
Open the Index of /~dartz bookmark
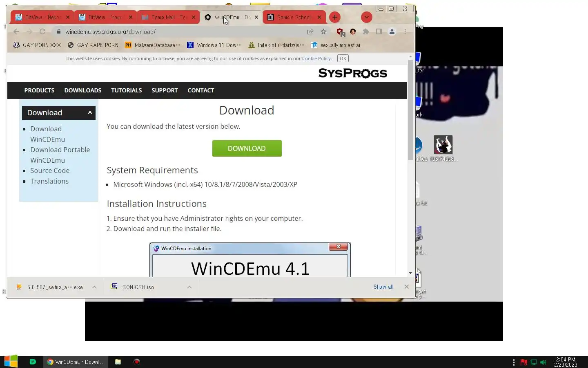[x=276, y=45]
